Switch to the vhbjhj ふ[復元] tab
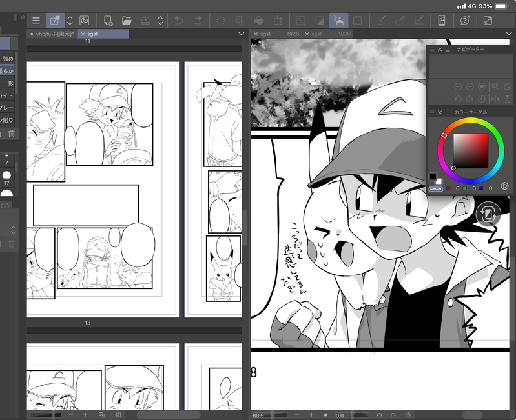 click(53, 34)
